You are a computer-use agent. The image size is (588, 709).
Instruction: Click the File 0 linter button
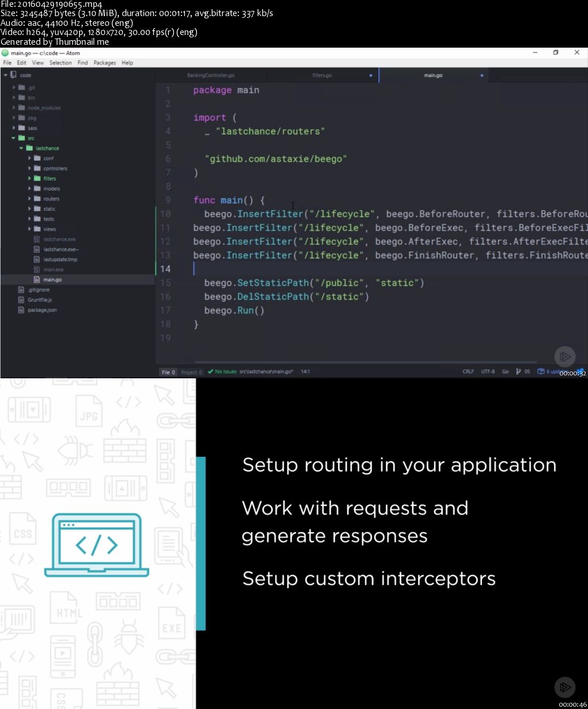[168, 372]
